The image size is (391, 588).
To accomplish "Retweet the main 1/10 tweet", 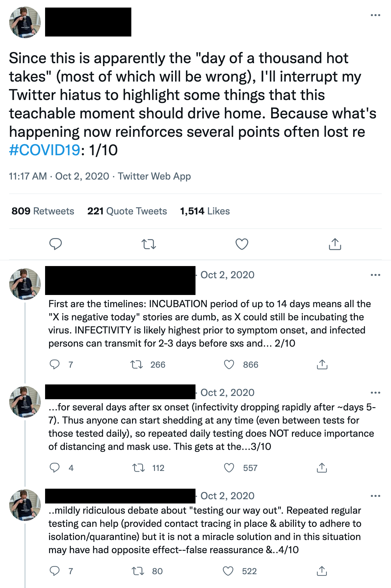I will coord(148,244).
